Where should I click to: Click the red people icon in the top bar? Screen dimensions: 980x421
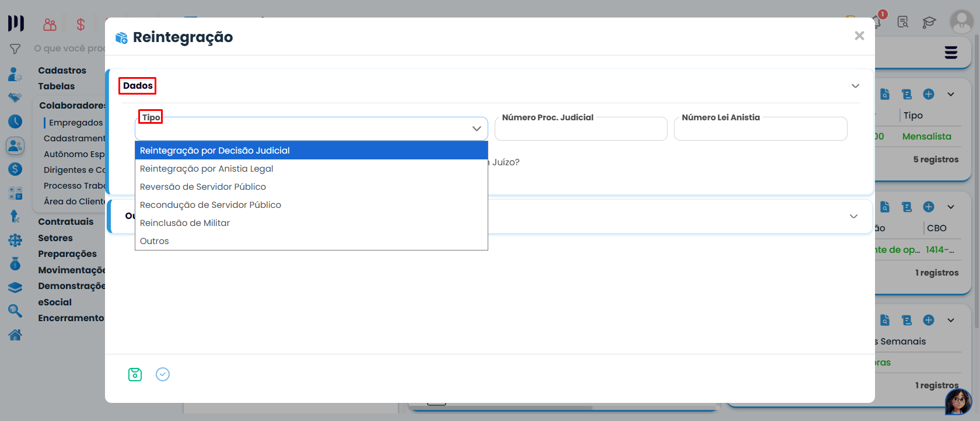tap(50, 25)
